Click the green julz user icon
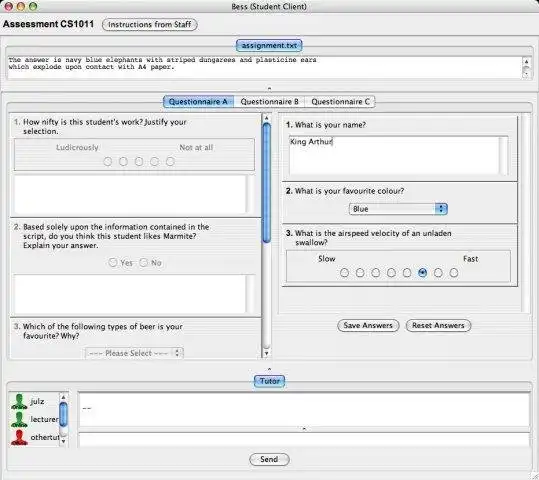Screen dimensions: 539x480 [19, 402]
